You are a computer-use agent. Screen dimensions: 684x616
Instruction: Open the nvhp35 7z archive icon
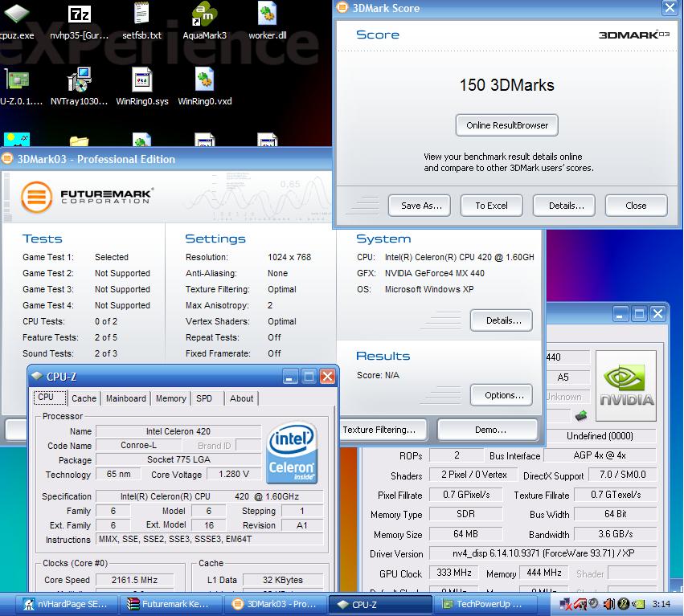80,14
